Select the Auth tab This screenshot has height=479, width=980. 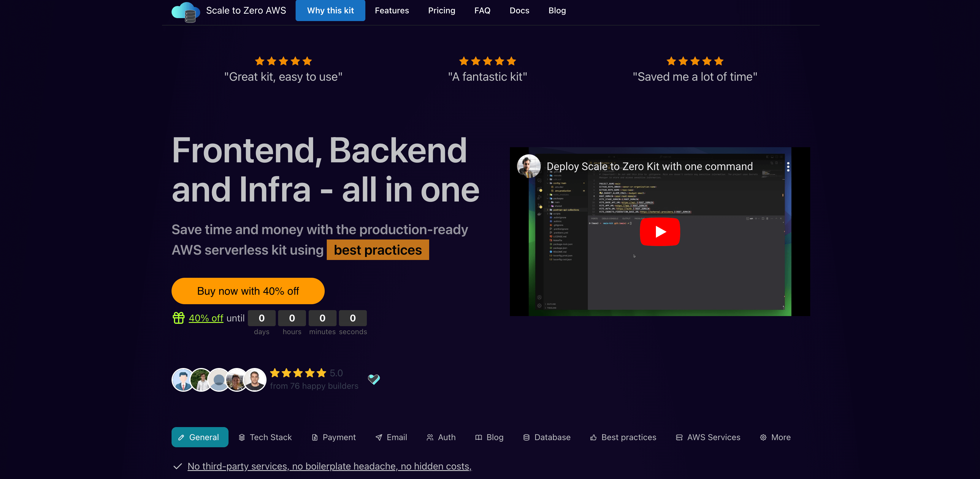[x=441, y=437]
